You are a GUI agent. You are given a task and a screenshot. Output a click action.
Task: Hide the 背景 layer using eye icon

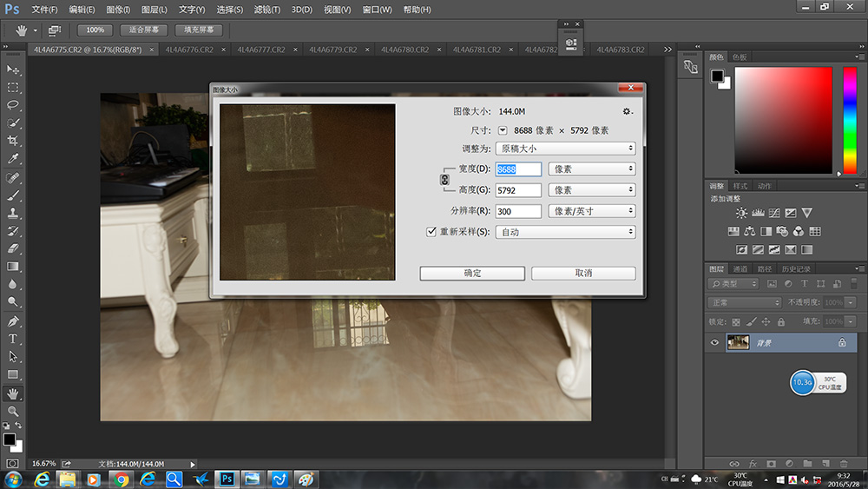(x=714, y=343)
